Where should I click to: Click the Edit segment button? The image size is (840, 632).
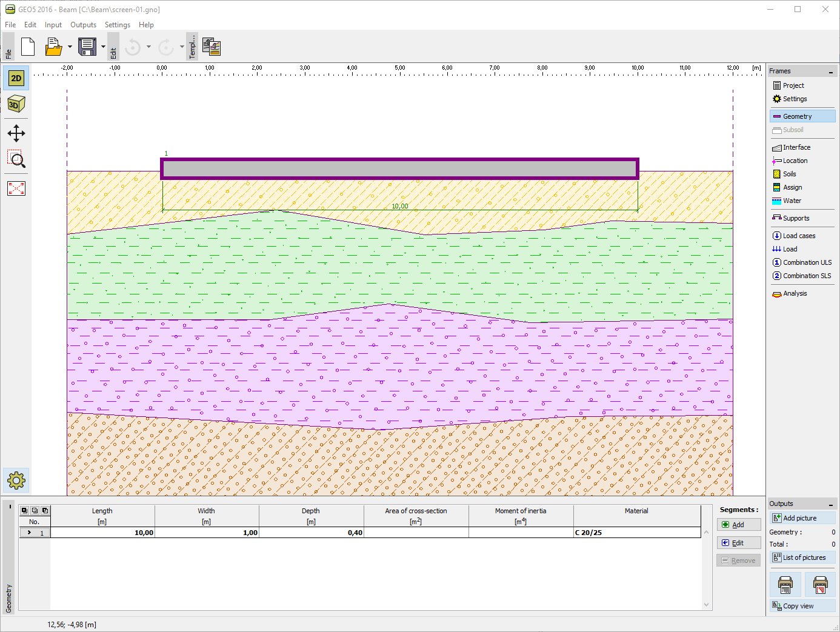click(x=739, y=543)
